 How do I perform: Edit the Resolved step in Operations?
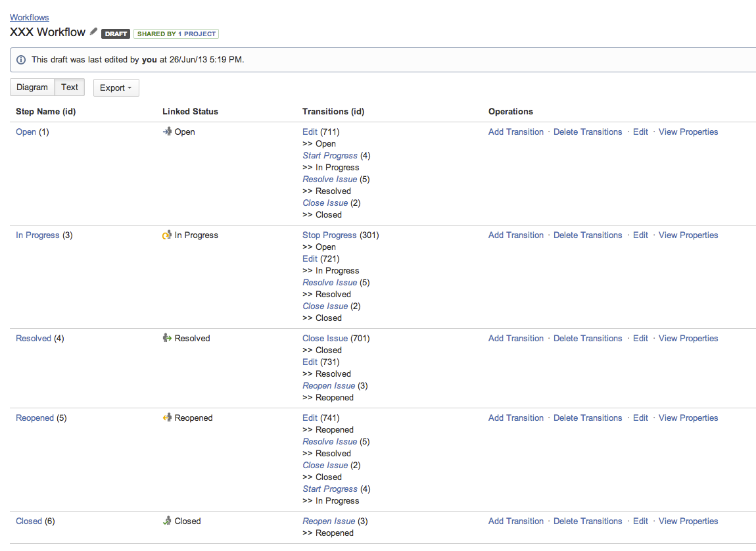(640, 338)
